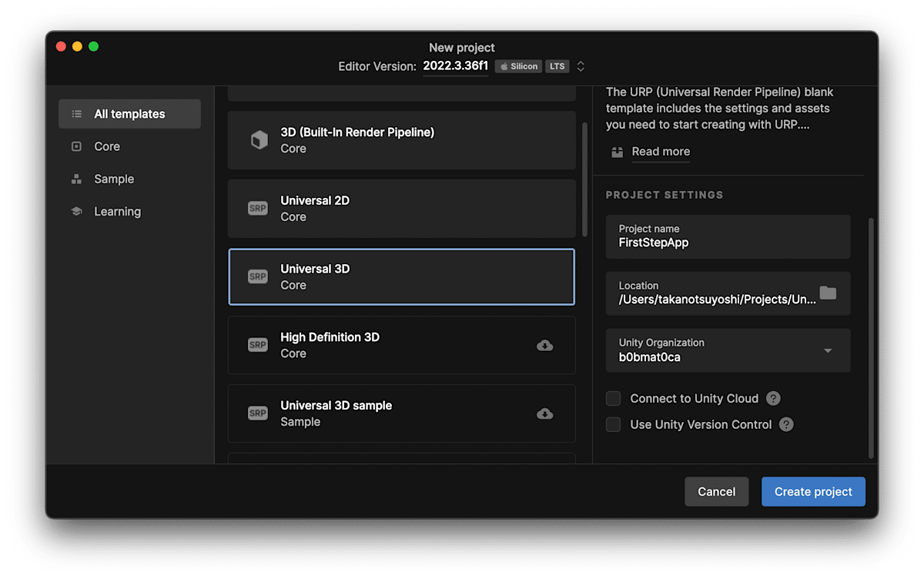This screenshot has height=579, width=924.
Task: Click the Sample category blocks icon
Action: (x=76, y=179)
